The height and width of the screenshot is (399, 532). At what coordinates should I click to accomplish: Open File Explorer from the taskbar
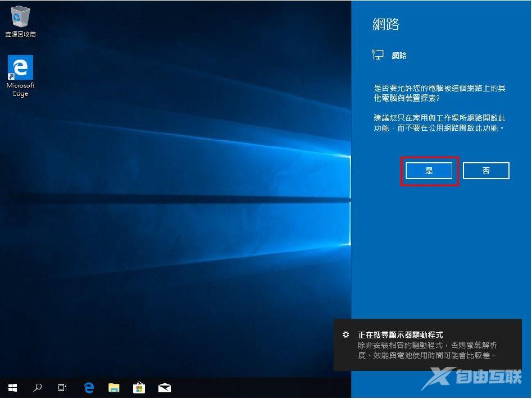[x=113, y=387]
